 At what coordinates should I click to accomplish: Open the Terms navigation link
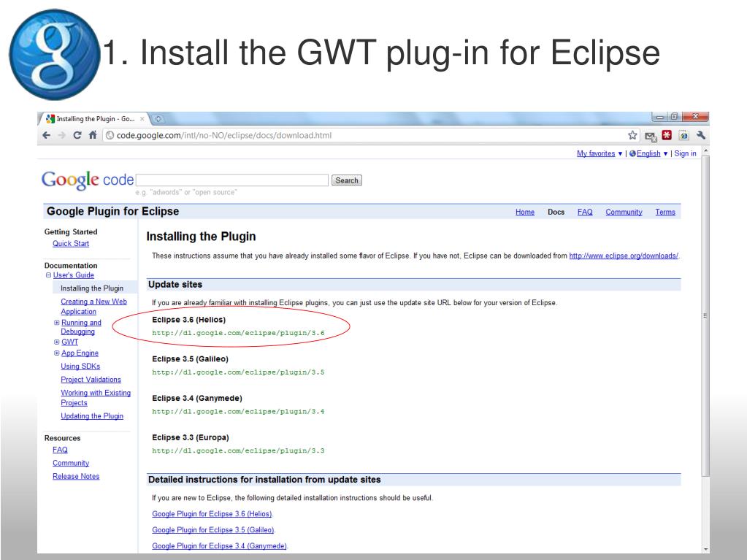(x=665, y=212)
